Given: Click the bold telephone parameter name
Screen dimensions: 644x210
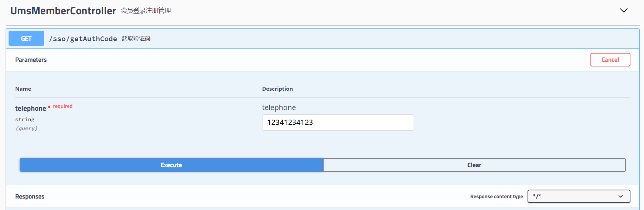Looking at the screenshot, I should pos(31,108).
